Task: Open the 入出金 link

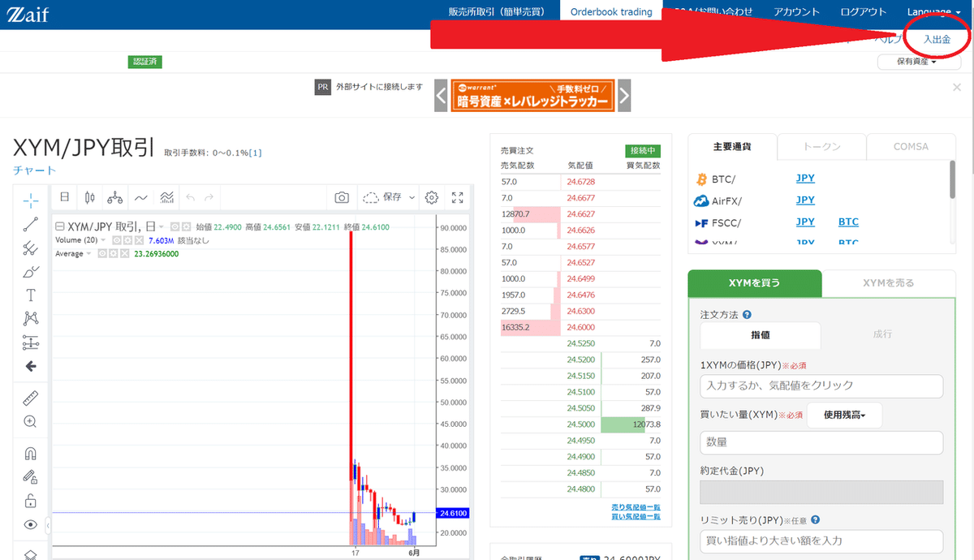Action: (937, 39)
